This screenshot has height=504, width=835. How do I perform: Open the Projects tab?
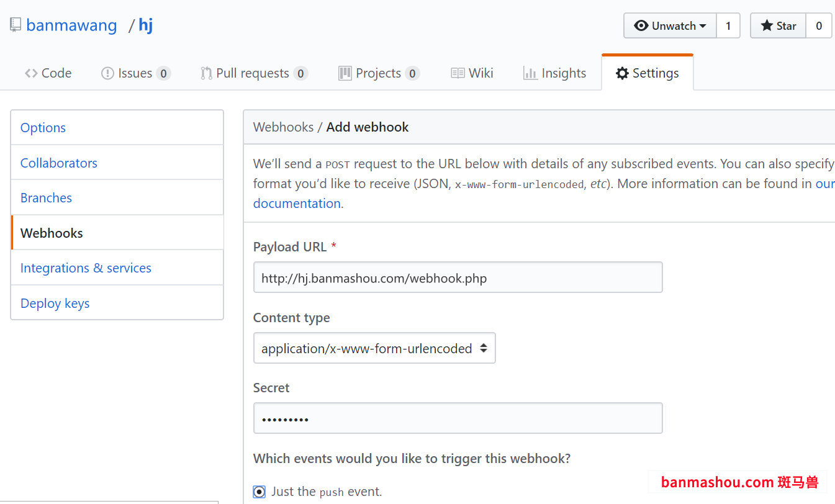[x=379, y=73]
